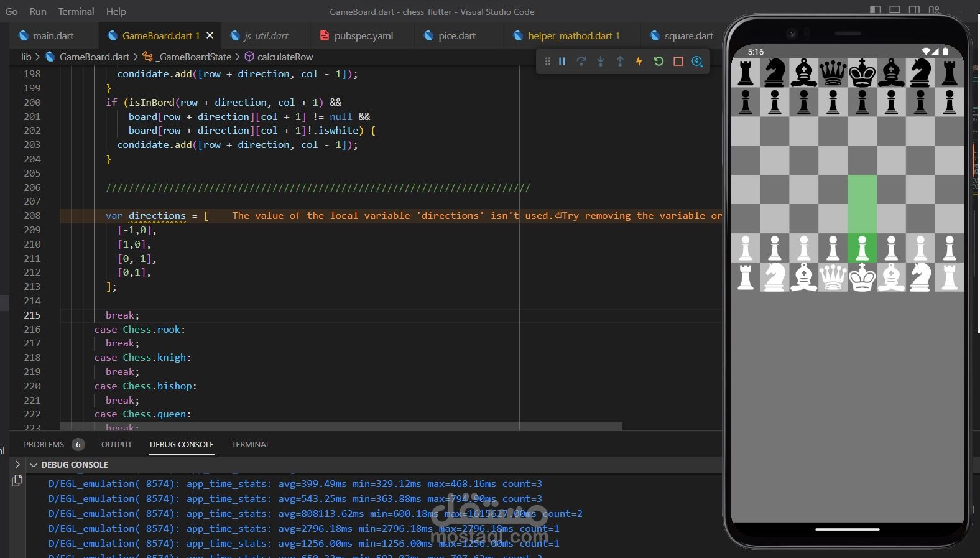
Task: Tap the leftmost white rook in emulator
Action: click(746, 277)
